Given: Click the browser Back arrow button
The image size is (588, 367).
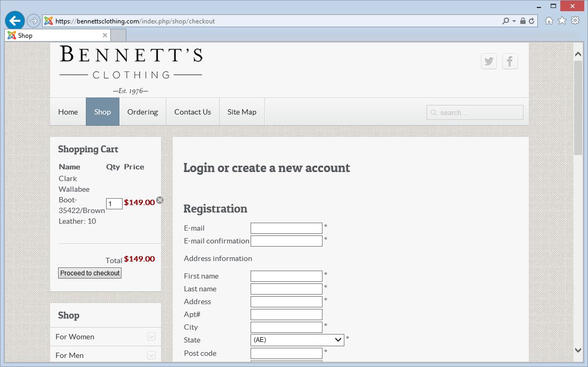Looking at the screenshot, I should point(14,21).
